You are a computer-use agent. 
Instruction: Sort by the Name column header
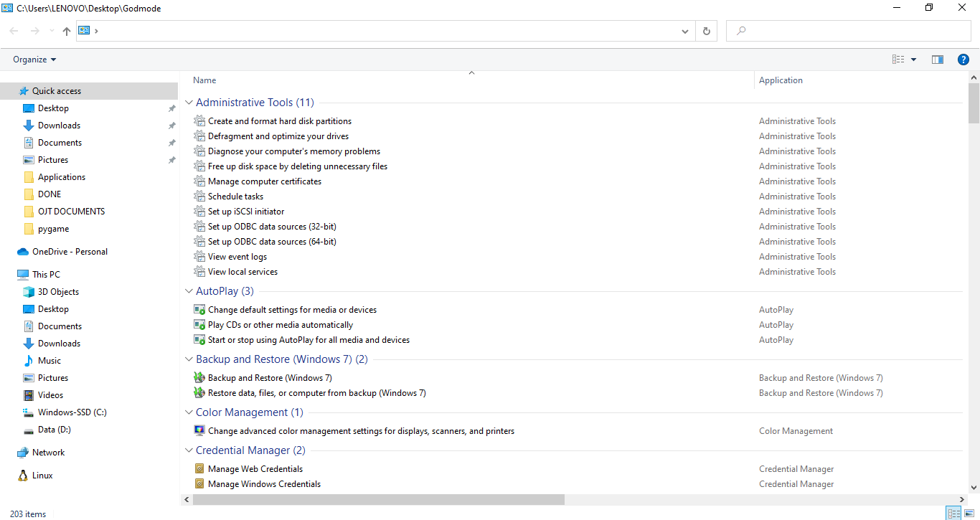(204, 80)
